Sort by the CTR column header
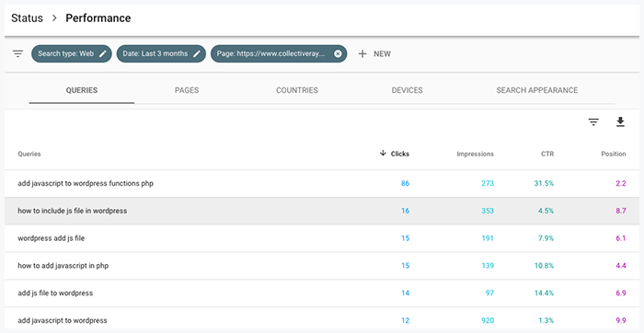 click(x=547, y=154)
